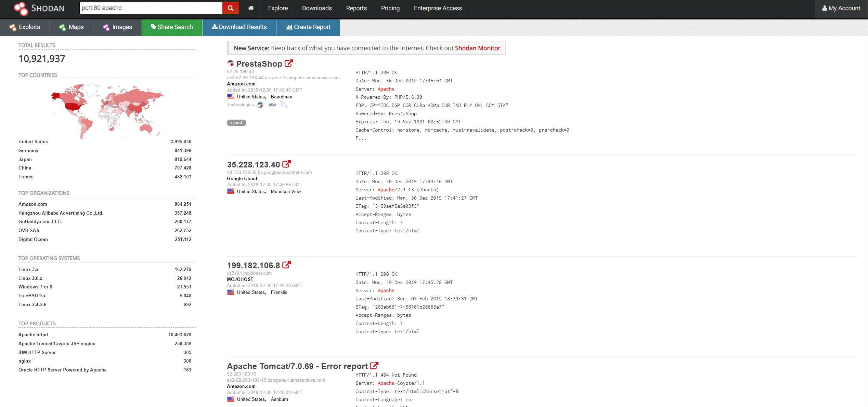
Task: Click the cloud tag
Action: click(236, 123)
